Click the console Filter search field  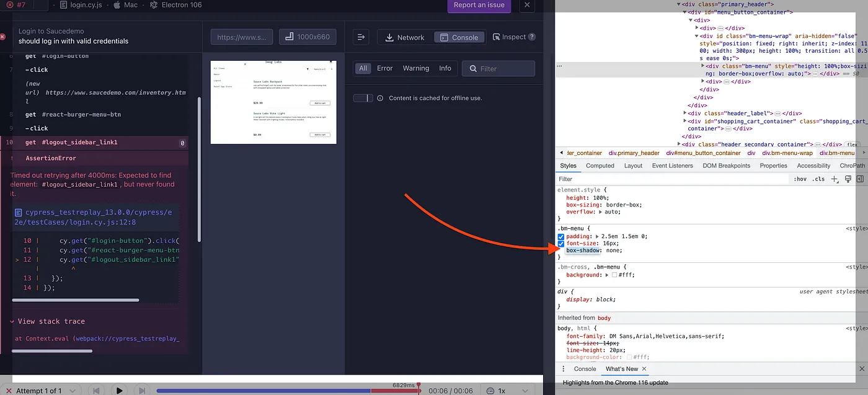point(498,68)
